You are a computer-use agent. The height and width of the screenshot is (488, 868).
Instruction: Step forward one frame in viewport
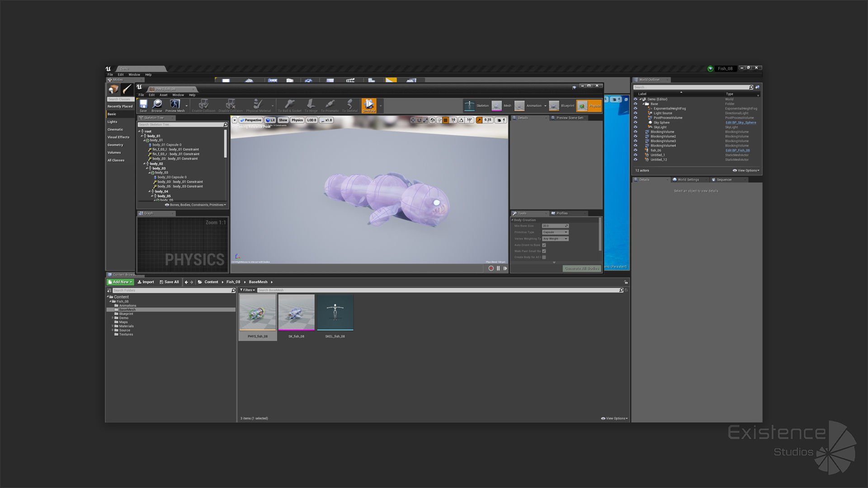[505, 268]
